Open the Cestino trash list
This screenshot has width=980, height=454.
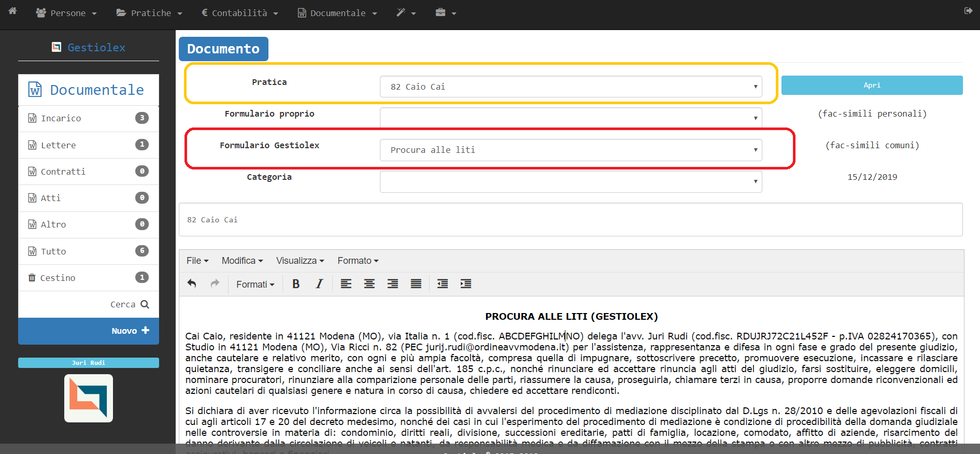point(89,278)
